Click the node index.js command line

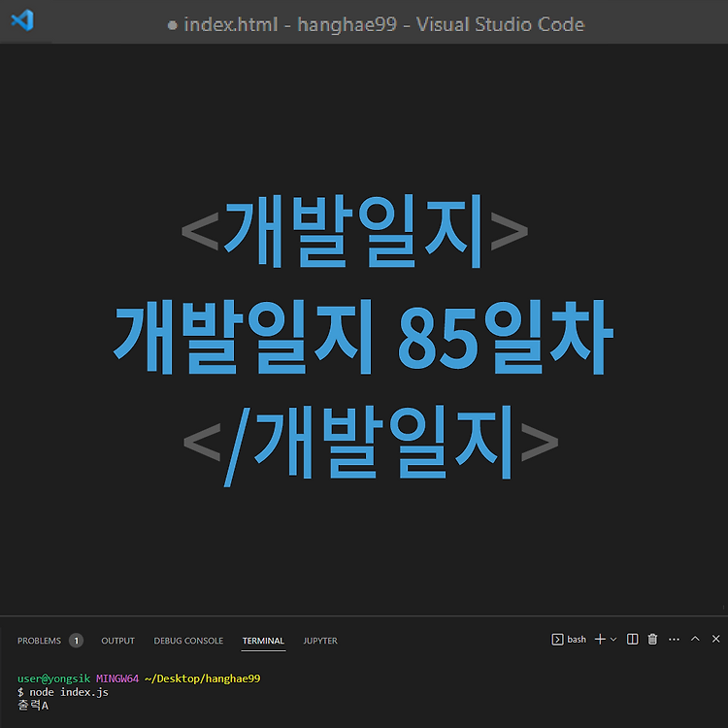click(x=63, y=692)
